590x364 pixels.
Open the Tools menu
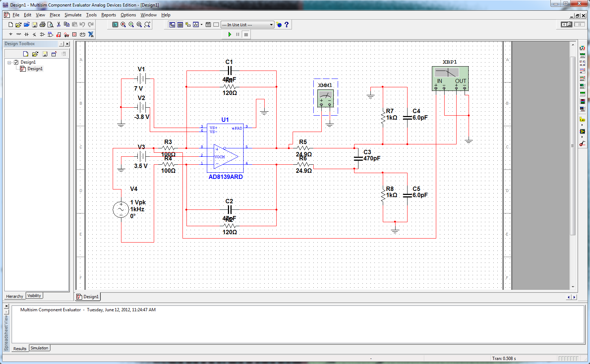coord(91,15)
